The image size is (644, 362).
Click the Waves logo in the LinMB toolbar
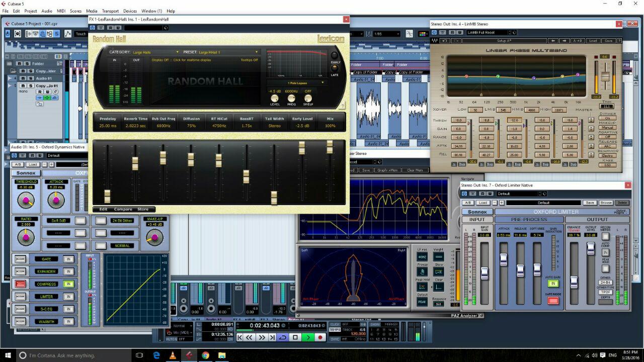[x=435, y=41]
